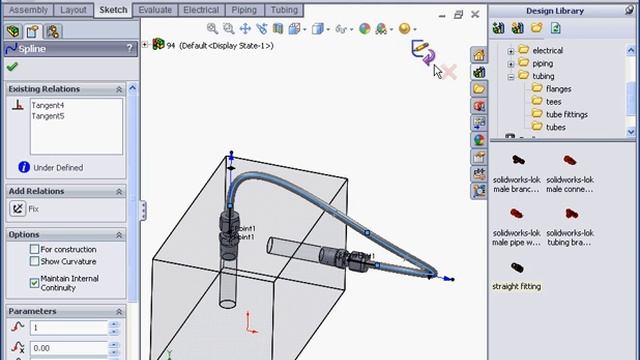Click Zoom to Area icon

pos(229,29)
